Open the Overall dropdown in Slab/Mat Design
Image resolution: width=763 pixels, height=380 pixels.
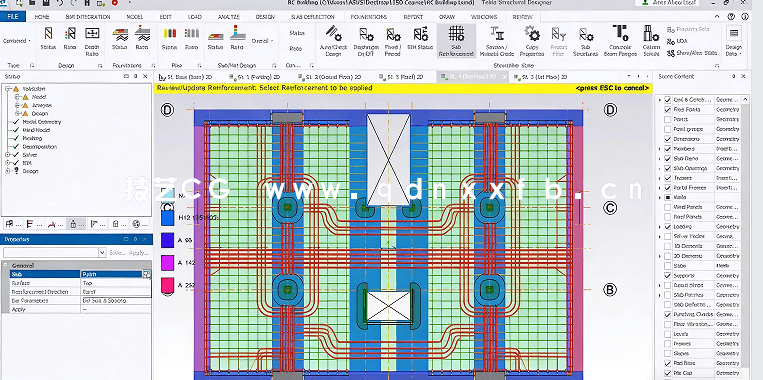[263, 41]
